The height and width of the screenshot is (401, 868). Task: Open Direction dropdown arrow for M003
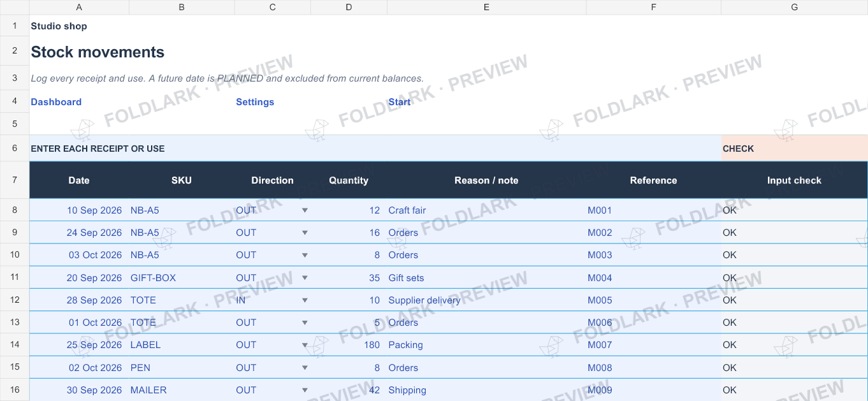point(305,255)
